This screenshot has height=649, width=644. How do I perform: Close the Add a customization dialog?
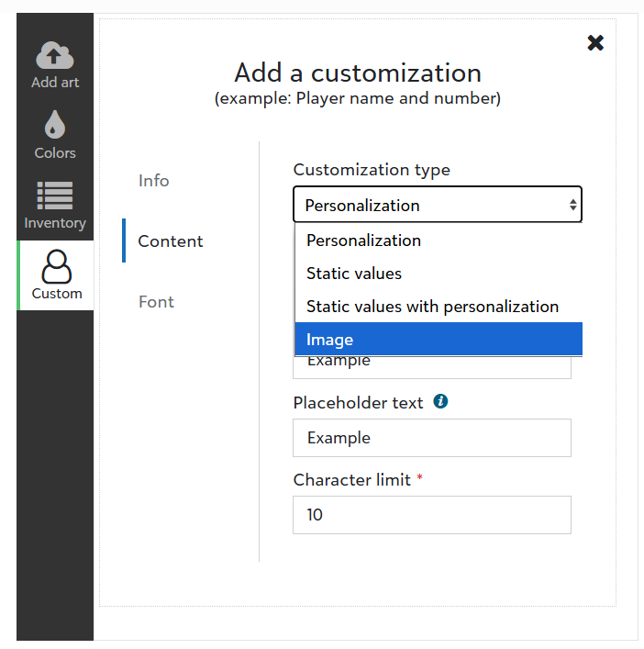point(595,42)
